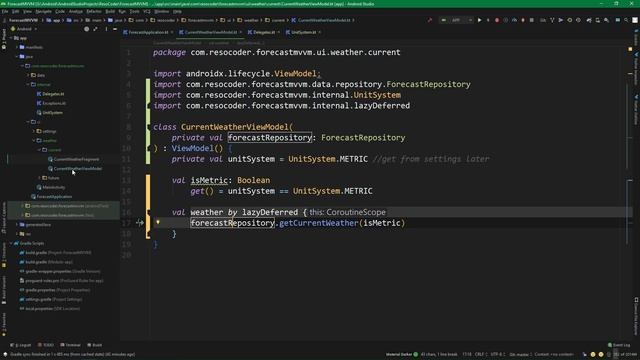Expand the generatedJava folder
This screenshot has width=640, height=360.
click(x=16, y=224)
